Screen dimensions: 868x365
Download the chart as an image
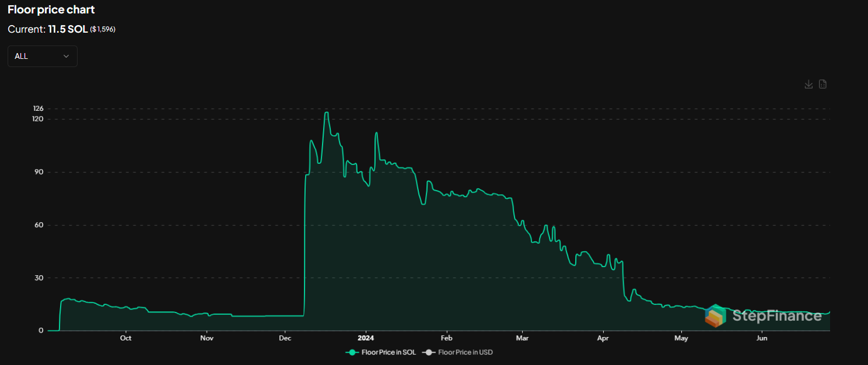(x=808, y=85)
